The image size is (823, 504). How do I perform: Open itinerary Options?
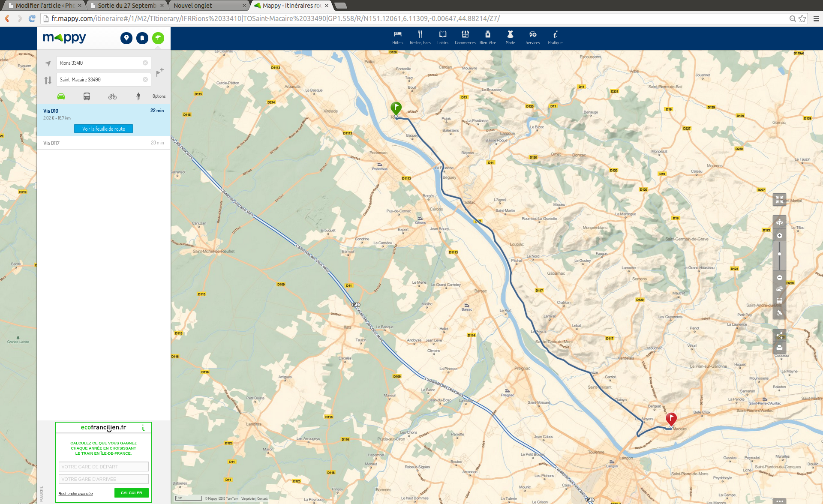point(159,96)
